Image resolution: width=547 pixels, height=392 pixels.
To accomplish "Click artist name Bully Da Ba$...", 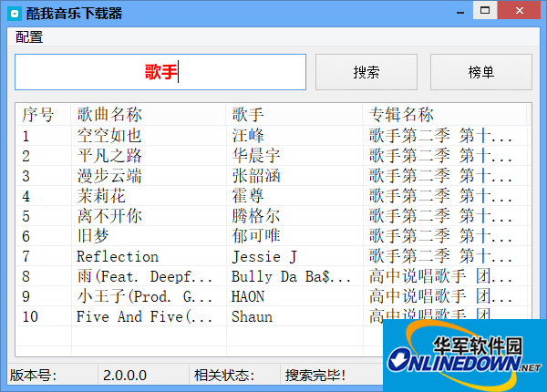I will 292,276.
